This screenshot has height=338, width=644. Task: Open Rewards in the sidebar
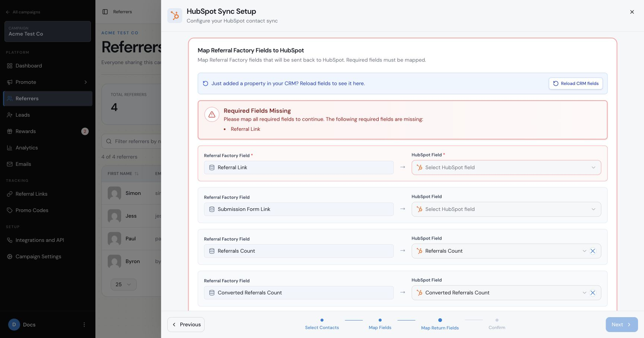48,131
